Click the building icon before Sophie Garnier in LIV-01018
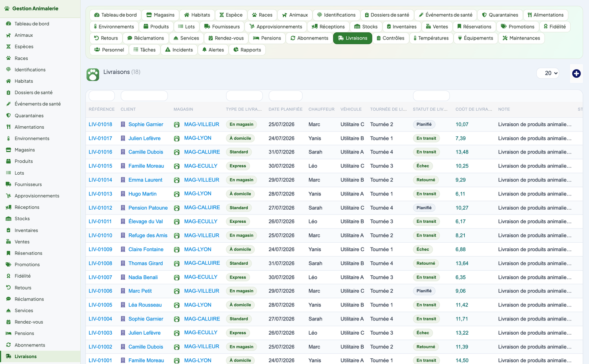The height and width of the screenshot is (364, 589). click(123, 125)
